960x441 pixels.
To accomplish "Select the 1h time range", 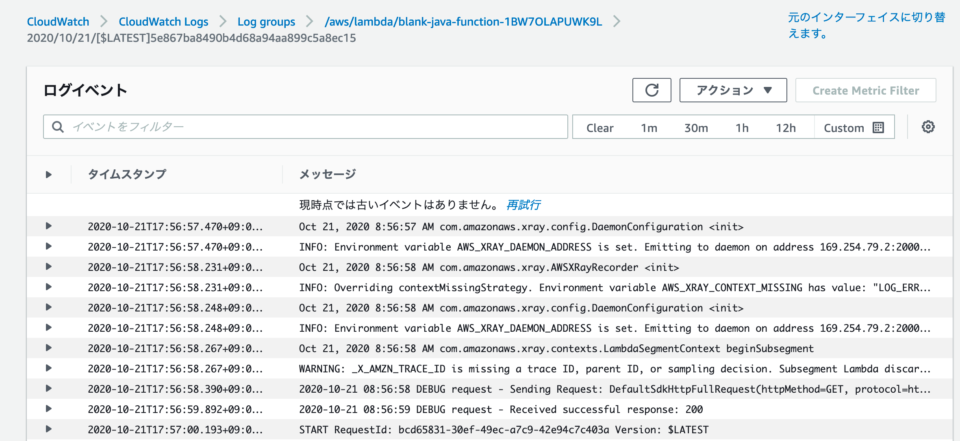I will pyautogui.click(x=742, y=128).
